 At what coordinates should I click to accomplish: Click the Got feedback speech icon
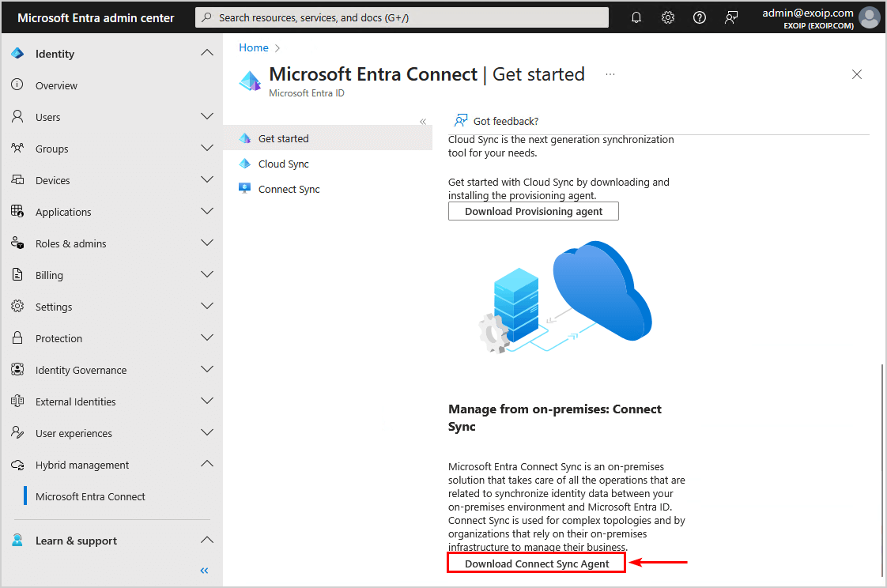459,120
